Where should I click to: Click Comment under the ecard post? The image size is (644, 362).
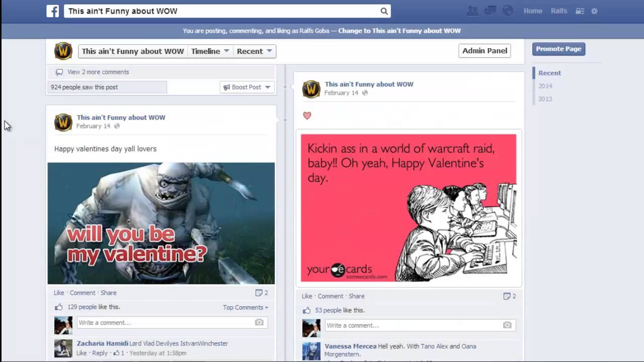click(331, 296)
